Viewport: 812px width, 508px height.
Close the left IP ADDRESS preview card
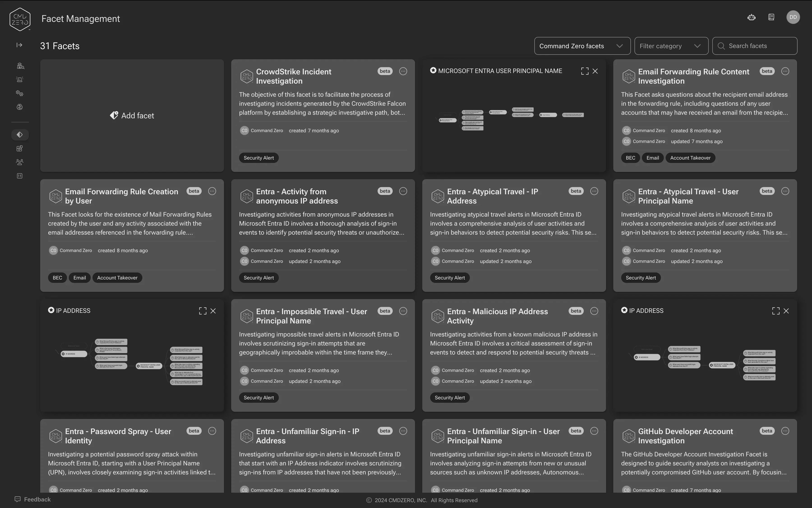coord(213,311)
